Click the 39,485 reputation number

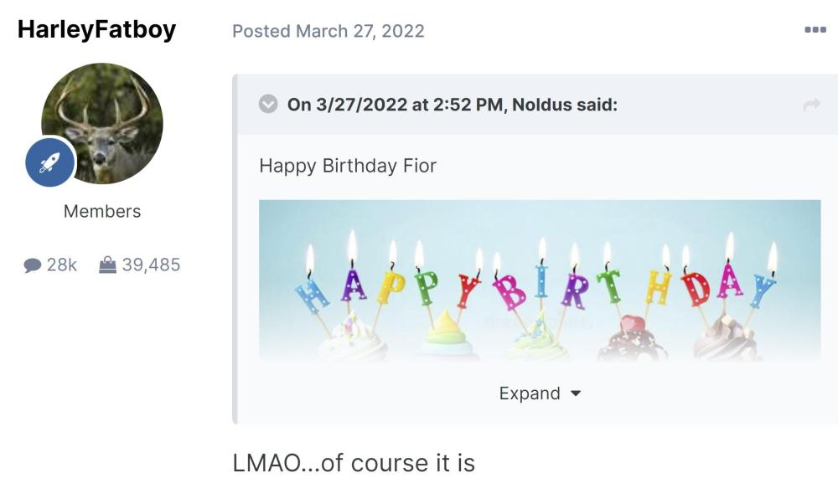(x=151, y=265)
